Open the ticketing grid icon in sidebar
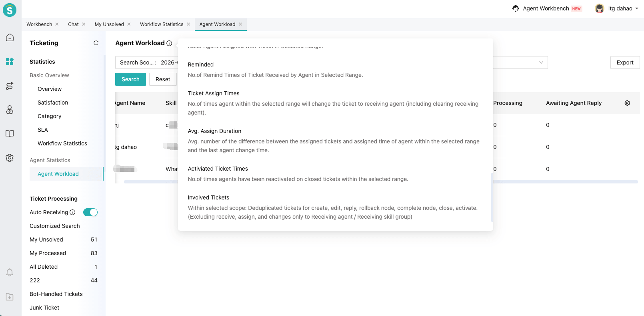The height and width of the screenshot is (316, 644). click(x=10, y=62)
